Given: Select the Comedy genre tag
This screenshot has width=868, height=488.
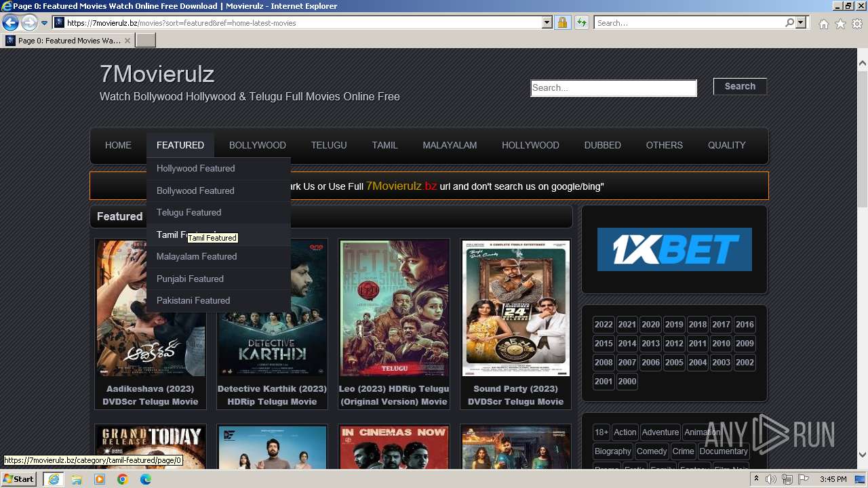Looking at the screenshot, I should coord(652,451).
